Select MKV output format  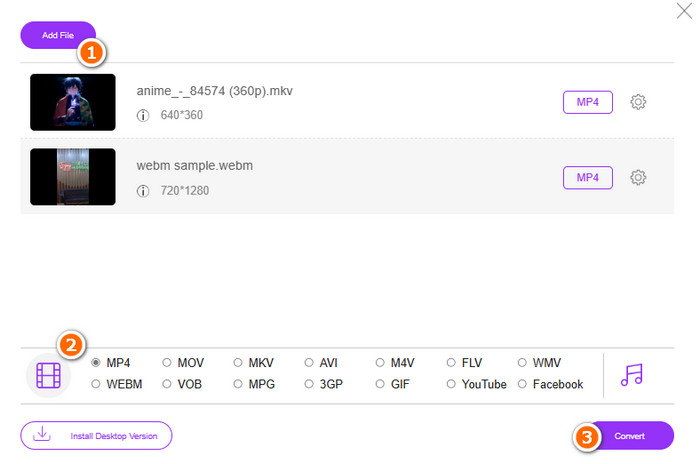[x=238, y=363]
